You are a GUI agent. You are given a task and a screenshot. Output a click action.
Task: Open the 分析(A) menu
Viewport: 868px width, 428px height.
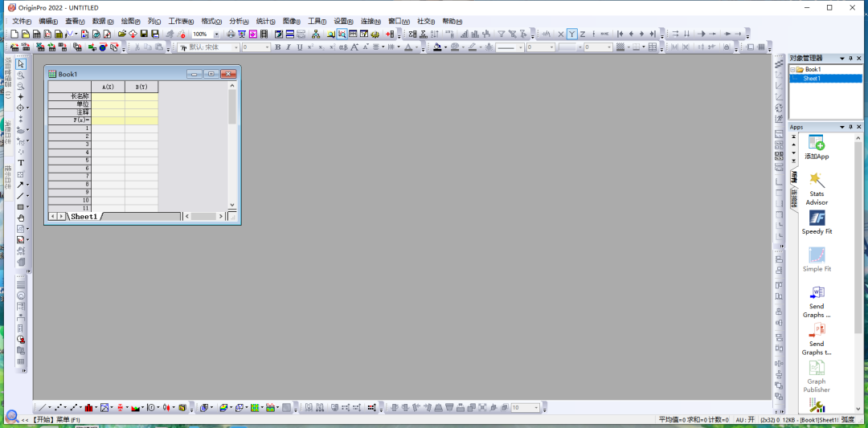pyautogui.click(x=239, y=21)
